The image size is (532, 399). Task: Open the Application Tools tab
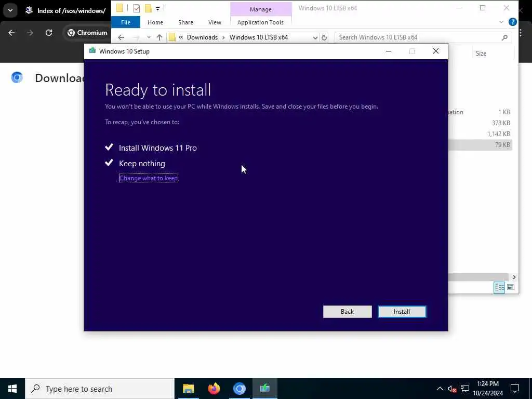[260, 22]
